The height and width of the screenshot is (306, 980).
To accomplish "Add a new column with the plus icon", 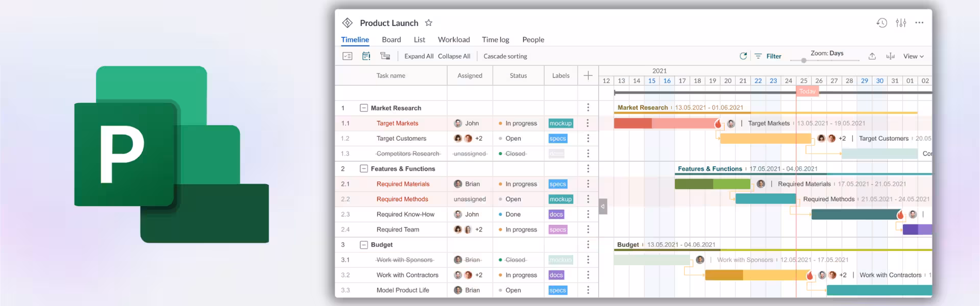I will [x=588, y=75].
